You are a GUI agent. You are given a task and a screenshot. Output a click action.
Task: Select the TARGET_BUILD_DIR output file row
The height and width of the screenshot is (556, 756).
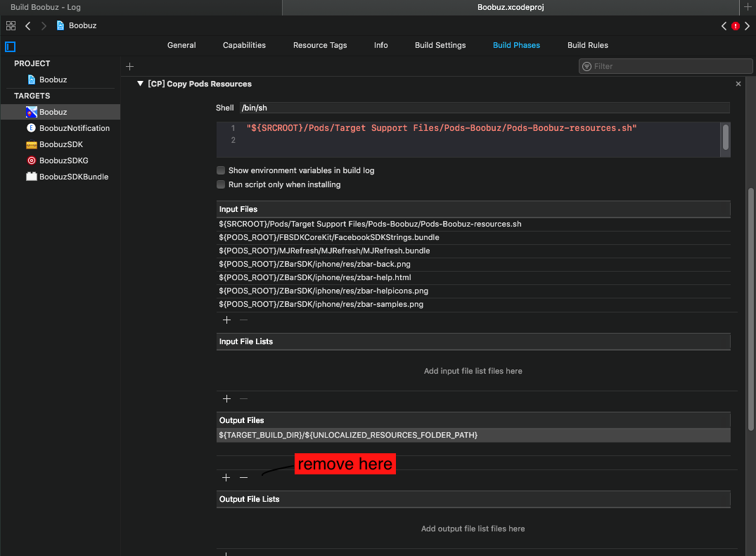[473, 436]
